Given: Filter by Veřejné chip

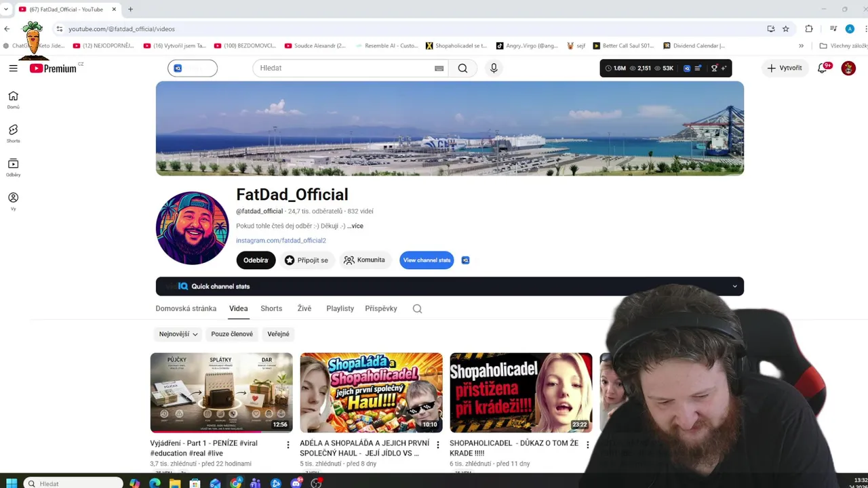Looking at the screenshot, I should coord(278,334).
